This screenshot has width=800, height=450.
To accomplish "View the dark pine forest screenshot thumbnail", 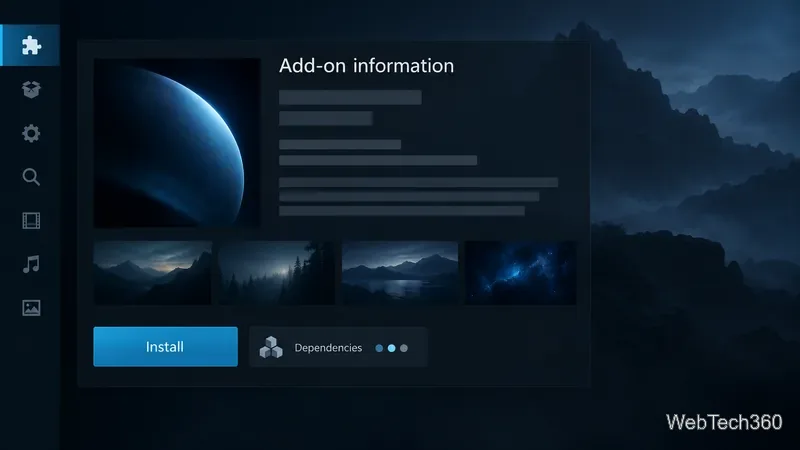I will (277, 273).
